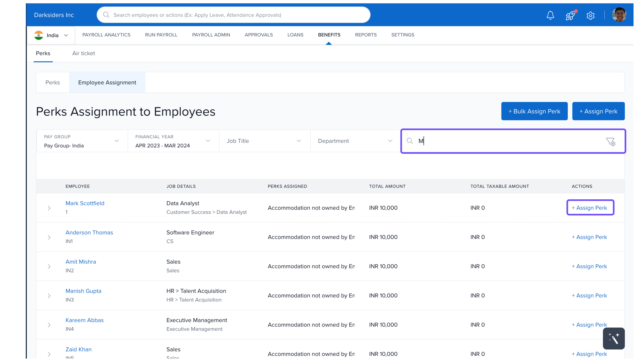
Task: Open the Pay Group dropdown
Action: [x=82, y=141]
